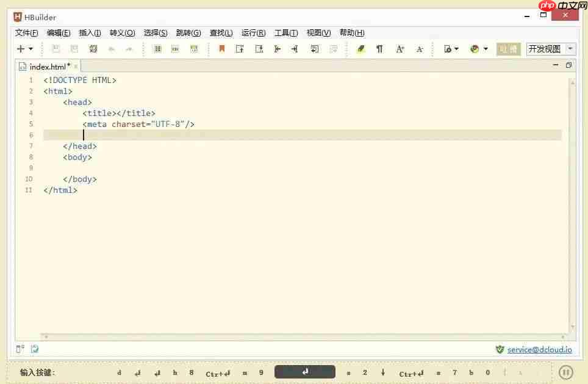Click the HBuilder logo in title bar
Viewport: 588px width, 384px height.
[18, 17]
